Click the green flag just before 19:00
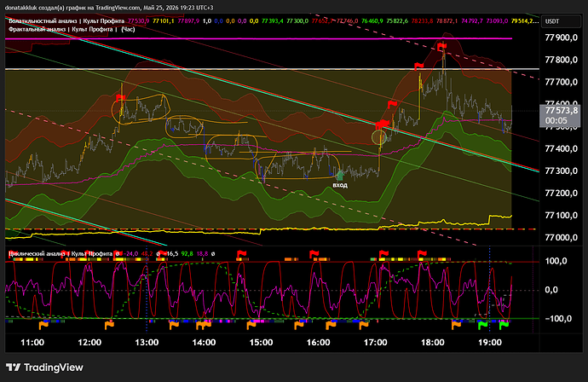This screenshot has width=588, height=382. pos(482,325)
